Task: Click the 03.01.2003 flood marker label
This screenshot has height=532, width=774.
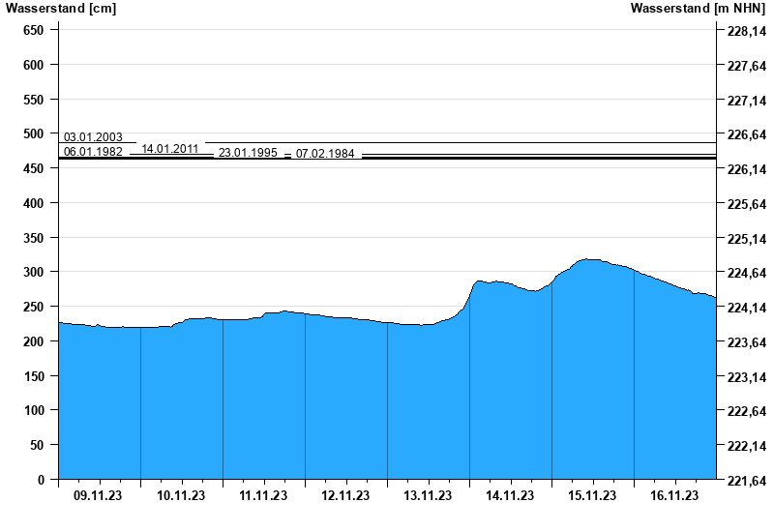Action: tap(93, 137)
